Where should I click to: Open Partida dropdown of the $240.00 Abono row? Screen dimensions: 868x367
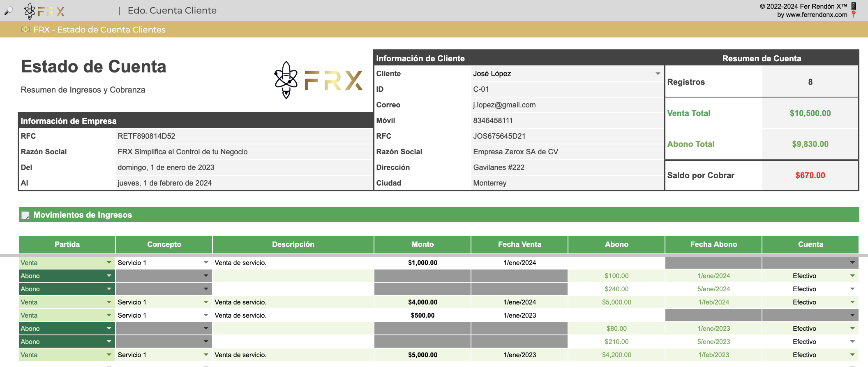click(x=109, y=289)
